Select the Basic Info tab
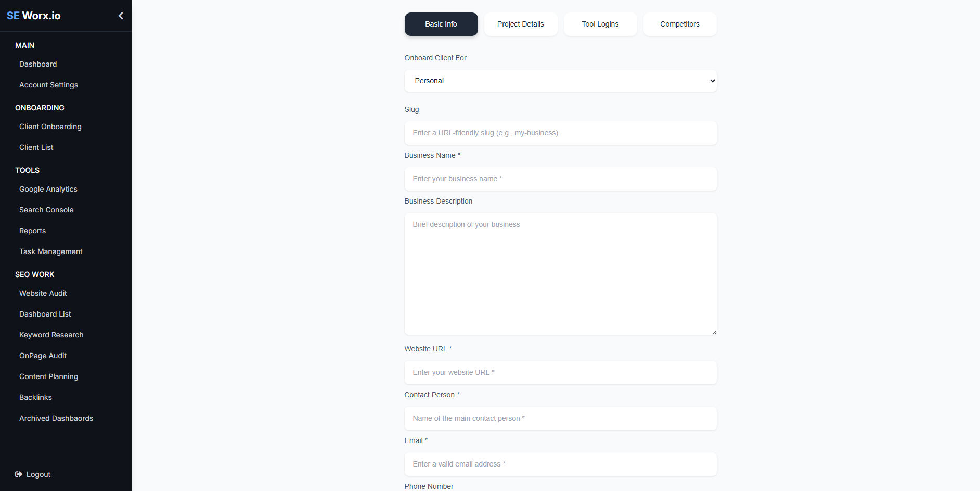The height and width of the screenshot is (491, 980). coord(441,24)
